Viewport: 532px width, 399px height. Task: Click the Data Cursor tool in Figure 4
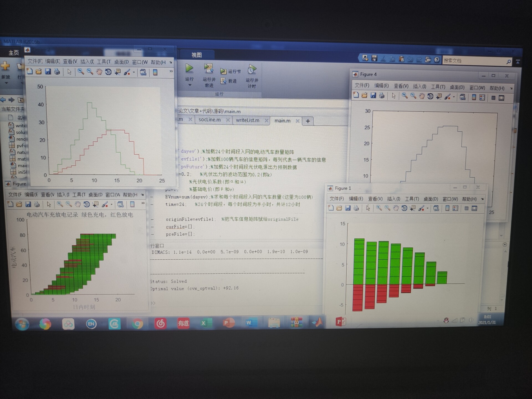pos(439,96)
